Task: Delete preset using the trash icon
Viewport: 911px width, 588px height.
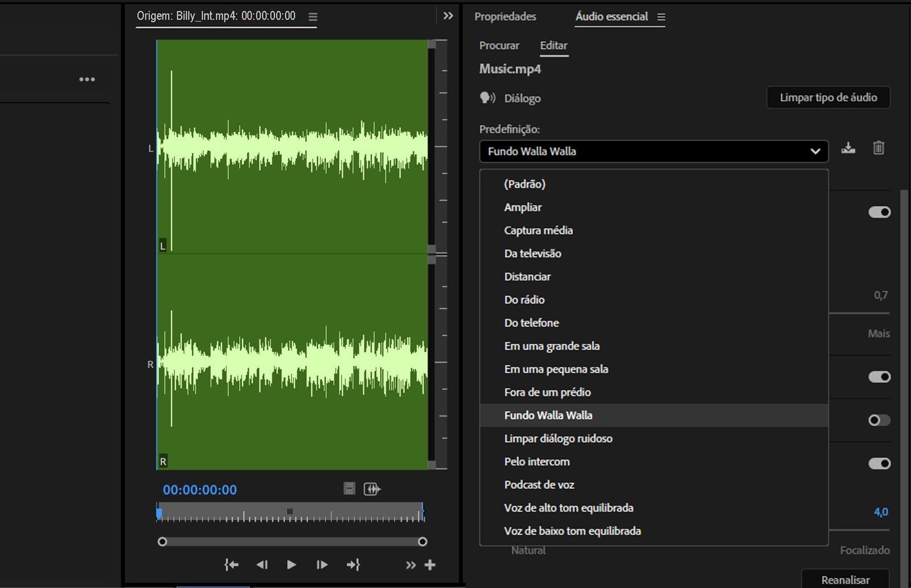Action: point(879,149)
